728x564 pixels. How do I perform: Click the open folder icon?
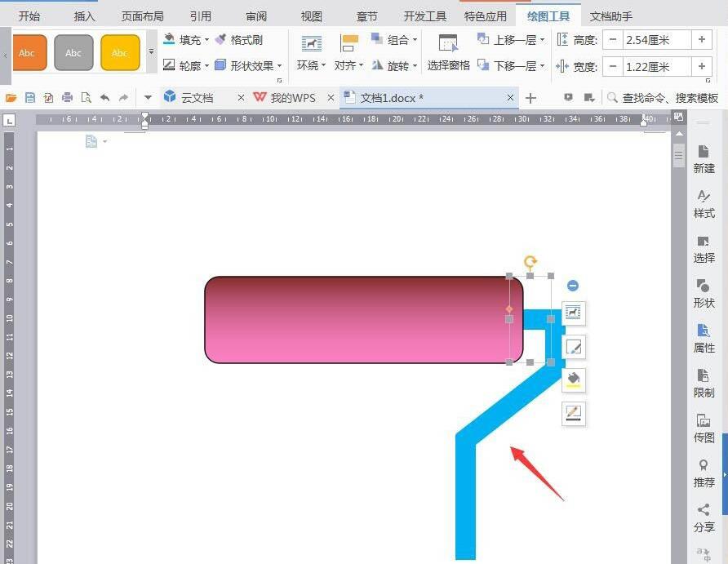click(x=11, y=97)
